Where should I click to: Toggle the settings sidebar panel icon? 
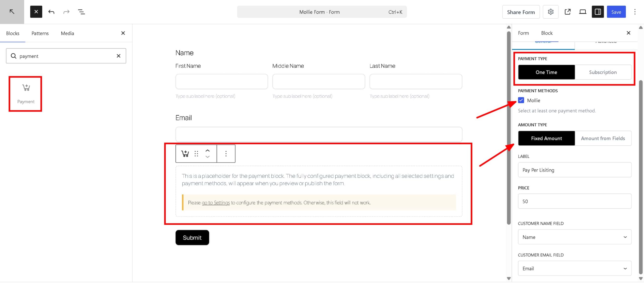click(x=598, y=12)
